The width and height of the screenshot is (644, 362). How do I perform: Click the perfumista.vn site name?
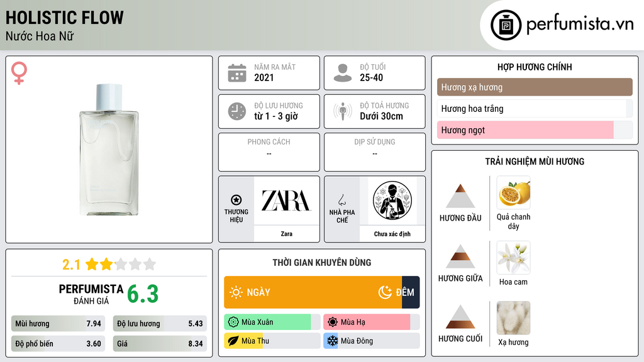(580, 25)
